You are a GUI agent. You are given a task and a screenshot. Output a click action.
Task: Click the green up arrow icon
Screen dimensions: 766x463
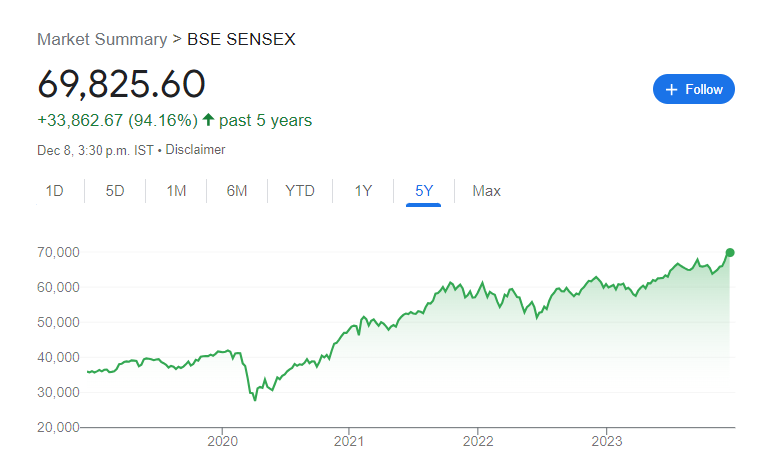[x=209, y=120]
